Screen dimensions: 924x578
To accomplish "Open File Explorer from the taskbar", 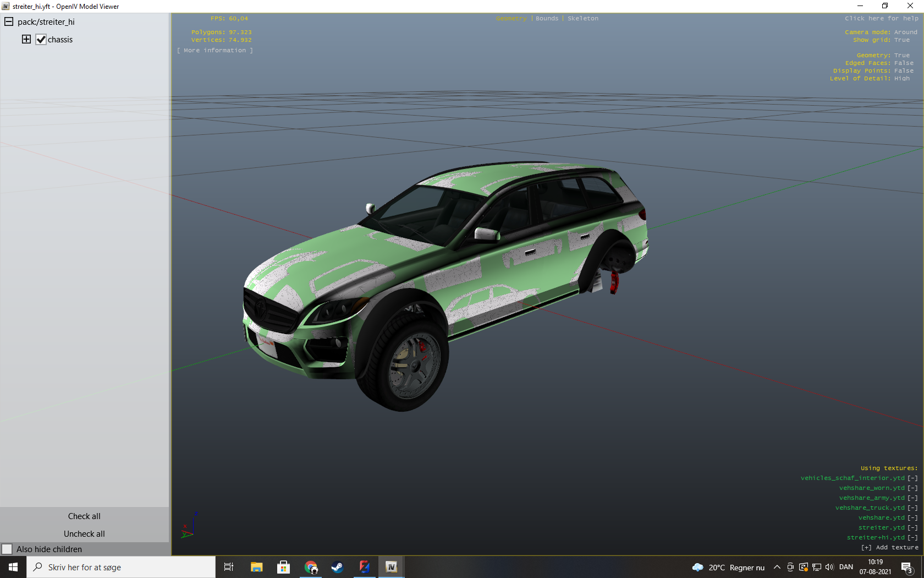I will (x=256, y=567).
